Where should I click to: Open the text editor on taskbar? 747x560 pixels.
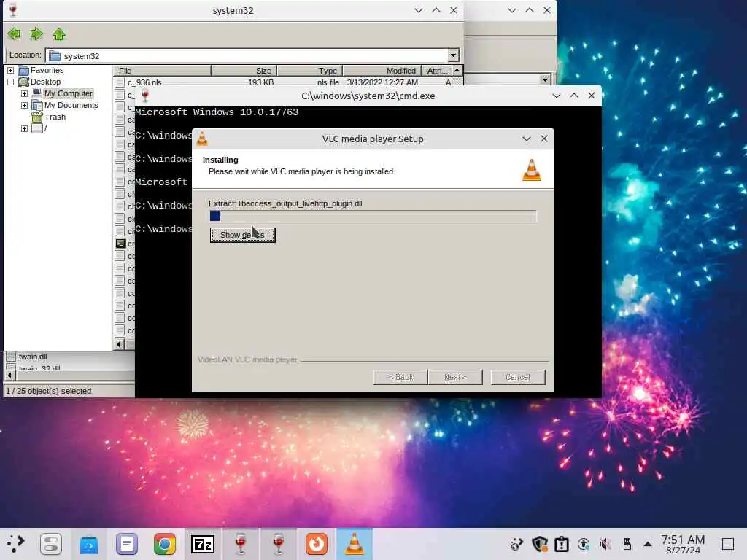pos(127,544)
